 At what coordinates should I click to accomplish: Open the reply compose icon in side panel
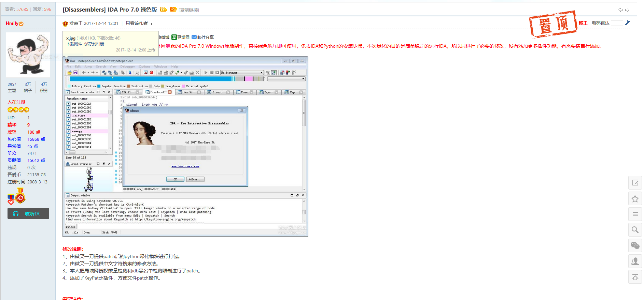(x=635, y=183)
